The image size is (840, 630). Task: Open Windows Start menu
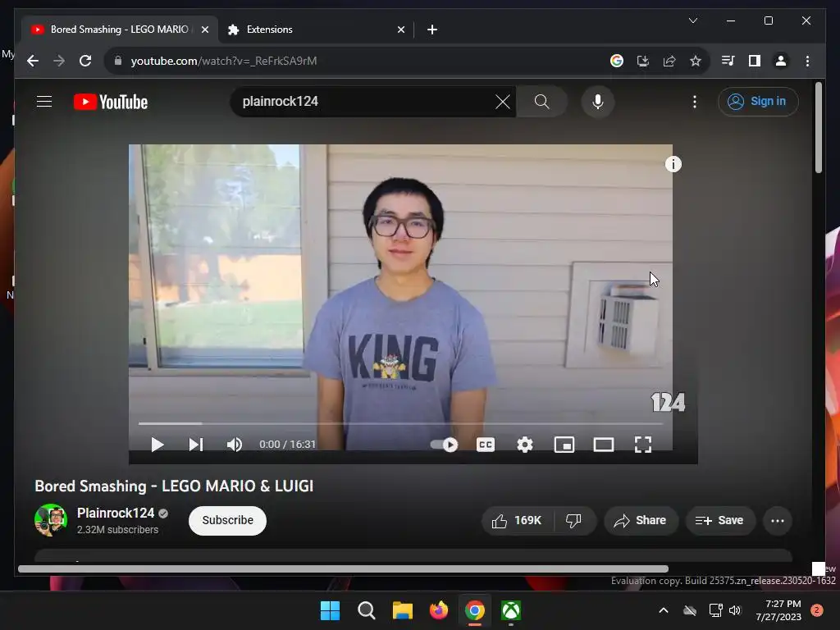click(330, 610)
